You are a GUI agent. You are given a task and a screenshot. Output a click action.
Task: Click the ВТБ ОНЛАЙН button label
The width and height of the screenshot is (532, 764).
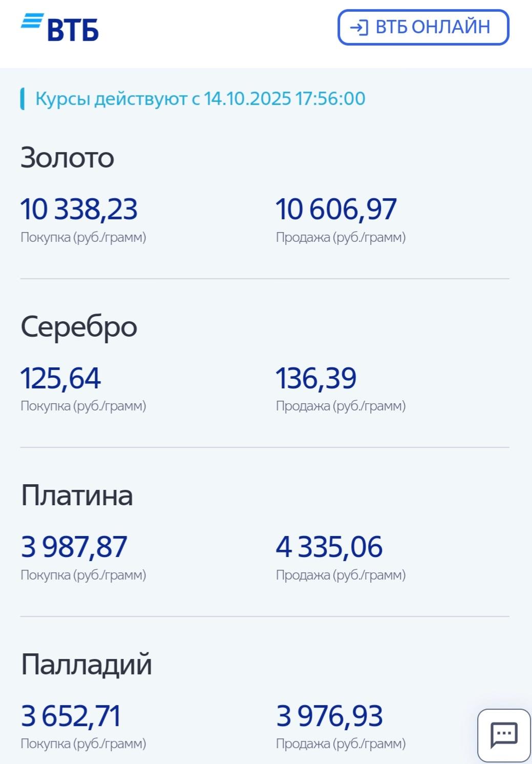[x=433, y=27]
